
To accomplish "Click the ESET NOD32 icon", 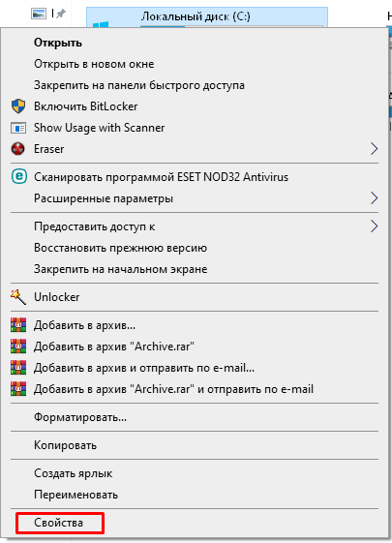I will [x=18, y=176].
